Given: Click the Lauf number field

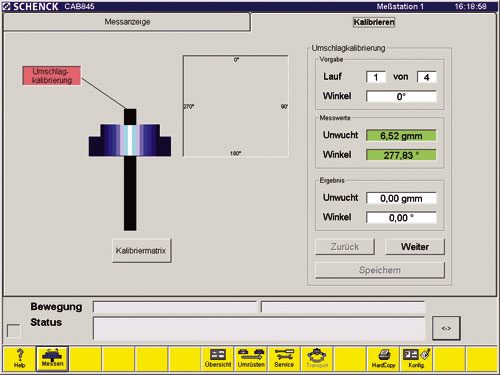Looking at the screenshot, I should coord(376,77).
